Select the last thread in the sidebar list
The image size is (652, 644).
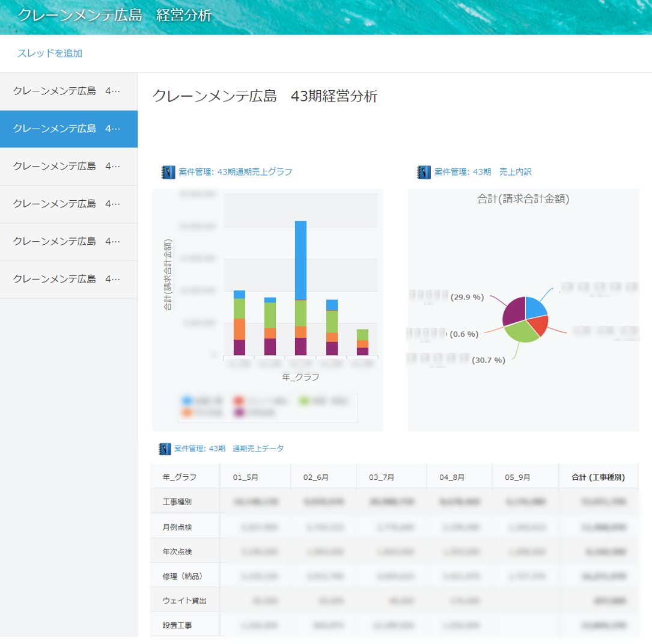(69, 279)
